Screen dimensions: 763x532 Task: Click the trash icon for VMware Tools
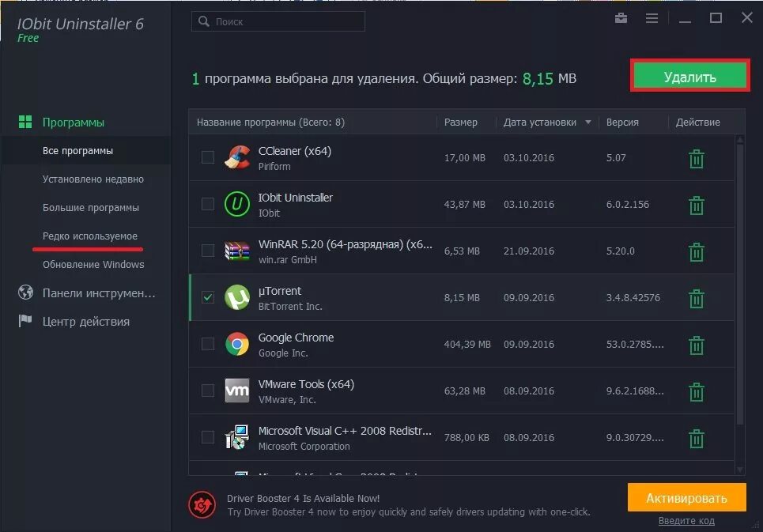click(x=697, y=392)
